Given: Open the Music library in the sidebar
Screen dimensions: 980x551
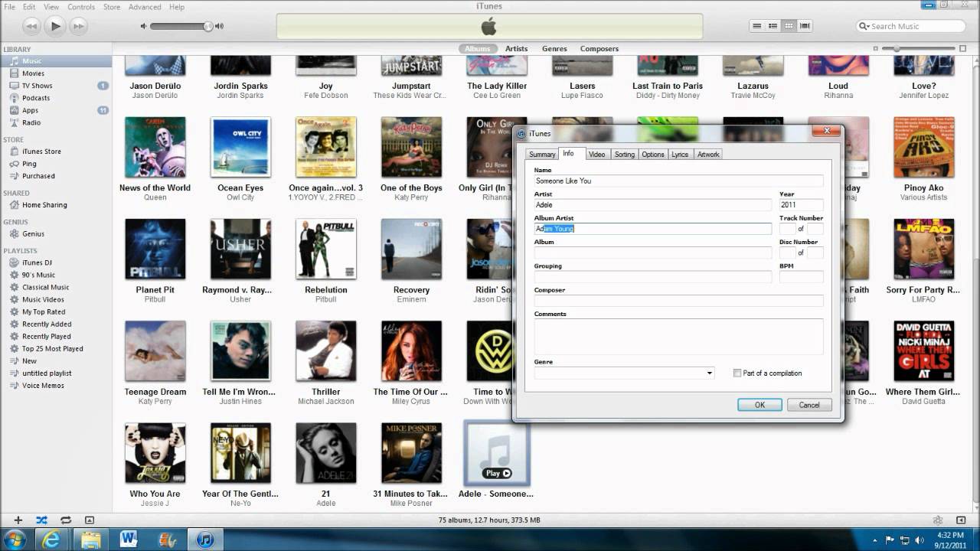Looking at the screenshot, I should [x=55, y=61].
